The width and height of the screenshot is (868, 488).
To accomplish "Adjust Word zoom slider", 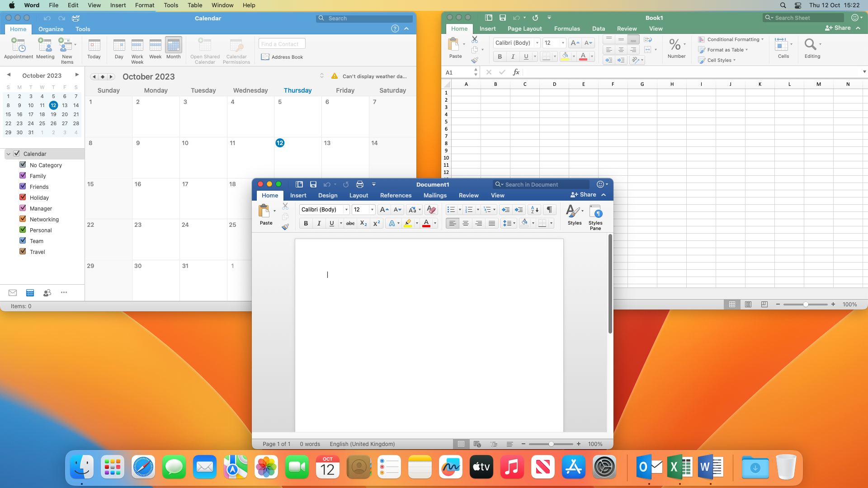I will 551,444.
